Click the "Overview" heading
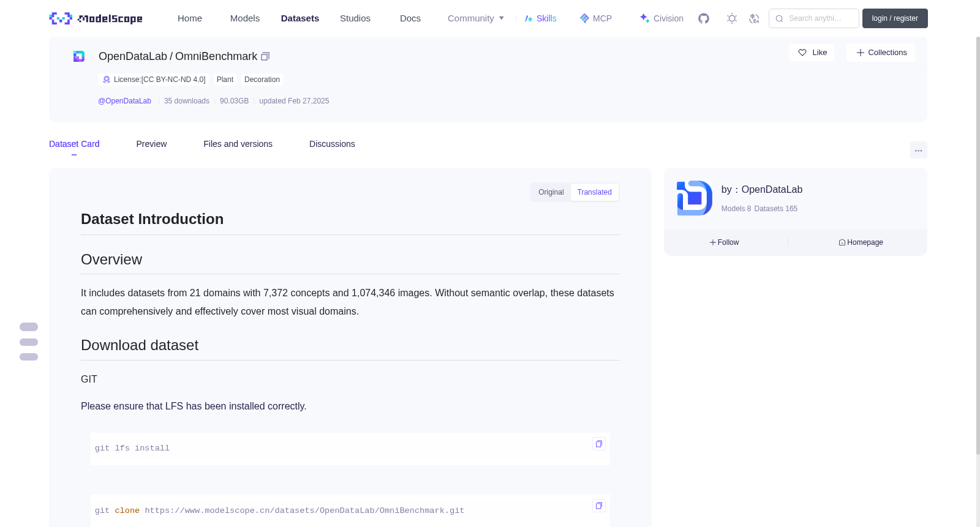The height and width of the screenshot is (527, 980). click(111, 260)
